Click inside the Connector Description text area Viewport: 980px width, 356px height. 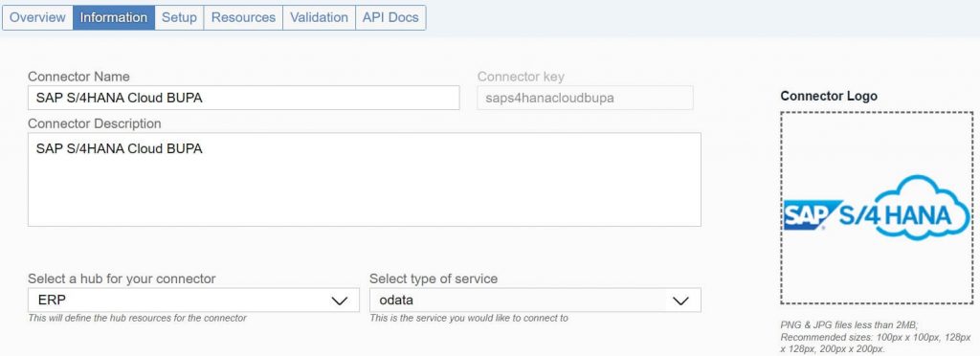[365, 179]
